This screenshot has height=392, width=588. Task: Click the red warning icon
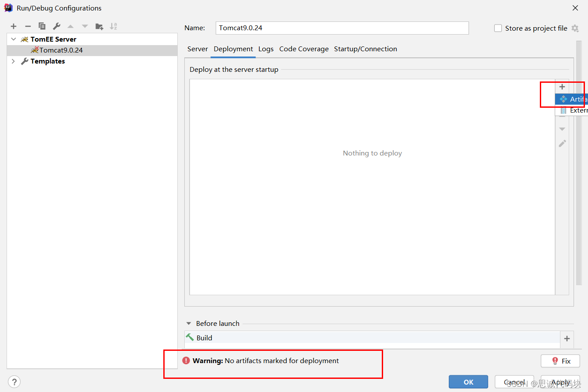tap(186, 361)
